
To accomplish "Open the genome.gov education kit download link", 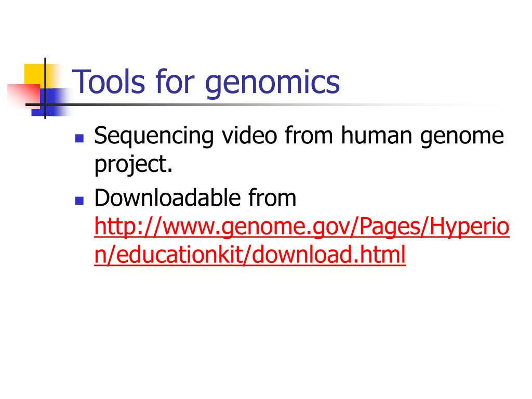I will click(302, 240).
